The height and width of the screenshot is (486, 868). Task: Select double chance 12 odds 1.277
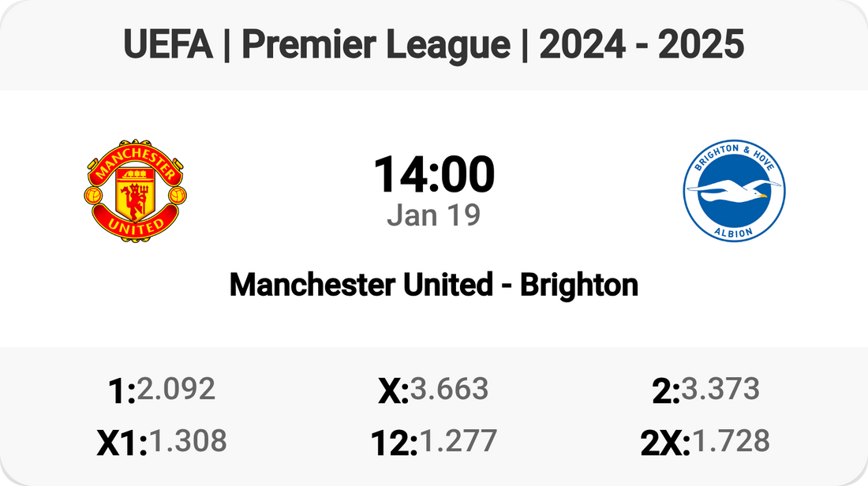click(458, 441)
